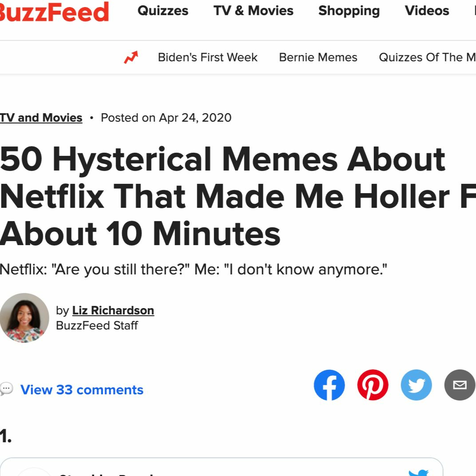Click the embedded tweet card
Image resolution: width=476 pixels, height=476 pixels.
point(221,467)
